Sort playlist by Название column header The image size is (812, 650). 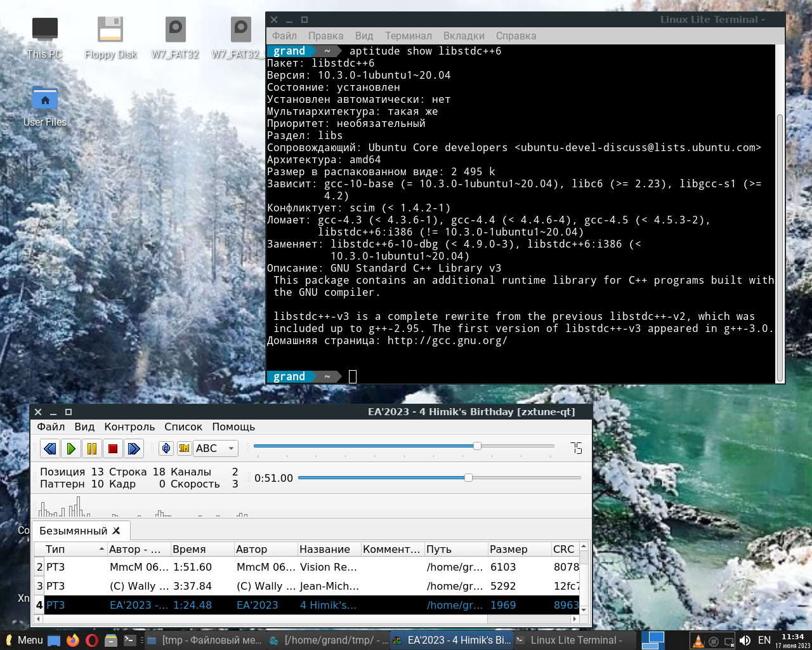click(x=329, y=549)
